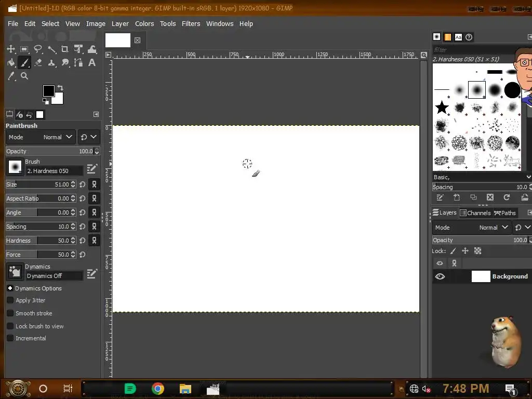Select the Paintbrush tool
The height and width of the screenshot is (399, 532).
[24, 63]
